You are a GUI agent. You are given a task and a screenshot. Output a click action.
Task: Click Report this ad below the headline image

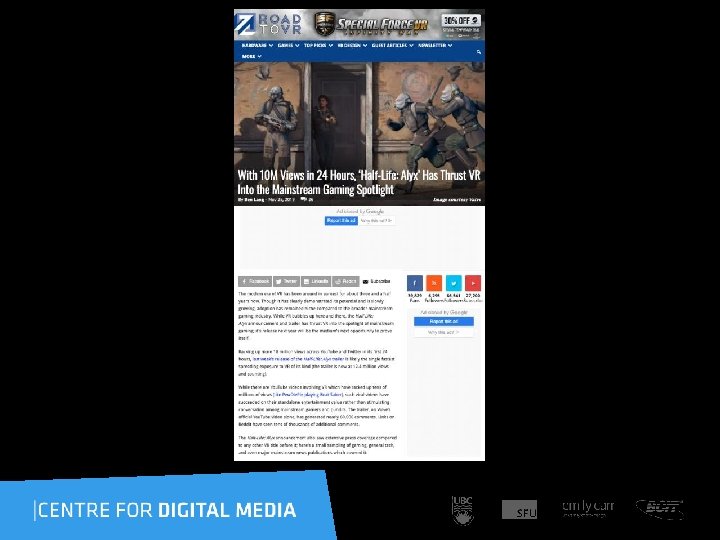point(341,220)
